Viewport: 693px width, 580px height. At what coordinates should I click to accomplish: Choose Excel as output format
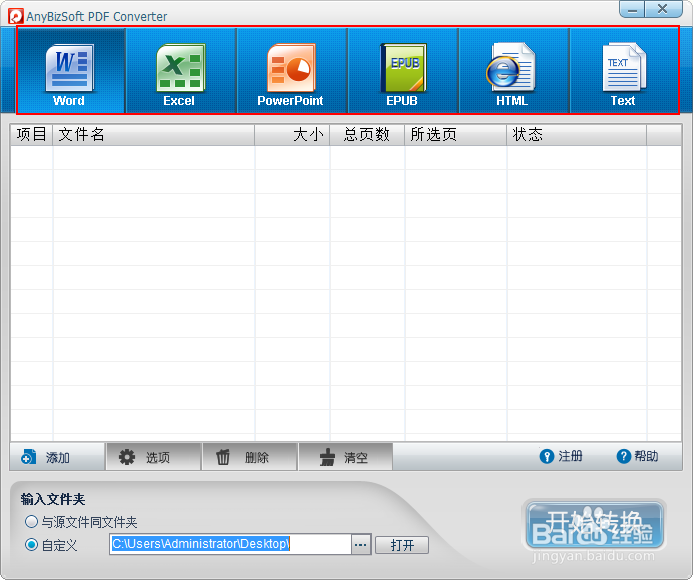pyautogui.click(x=181, y=71)
